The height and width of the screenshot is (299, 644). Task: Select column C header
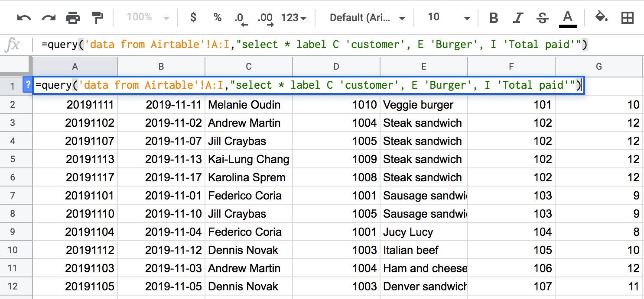[x=249, y=67]
